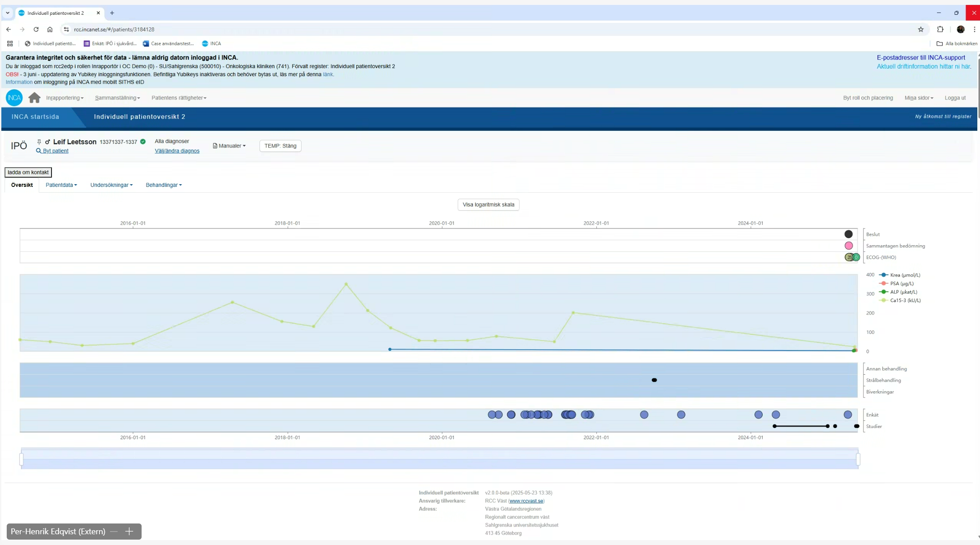Viewport: 980px width, 545px height.
Task: Open patient search via the magnifier on Byt patient
Action: coord(38,151)
